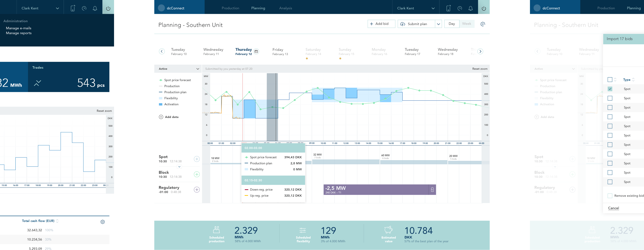
Task: Click lock icon on -2,5 MW bid
Action: [x=432, y=190]
